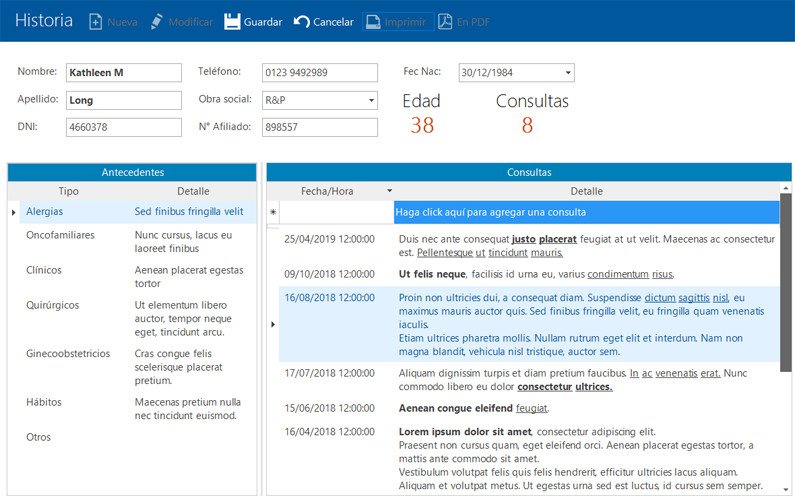Click the Imprimir printer icon
This screenshot has height=498, width=795.
click(372, 22)
